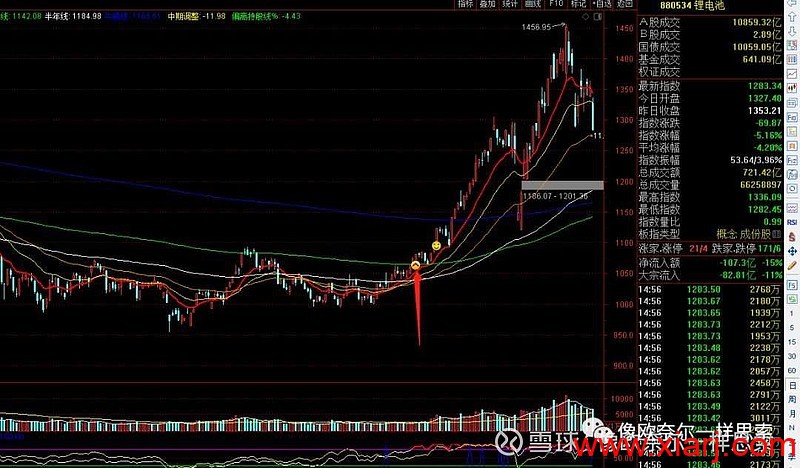Click the down arrow sidebar icon
The image size is (800, 468).
(792, 32)
